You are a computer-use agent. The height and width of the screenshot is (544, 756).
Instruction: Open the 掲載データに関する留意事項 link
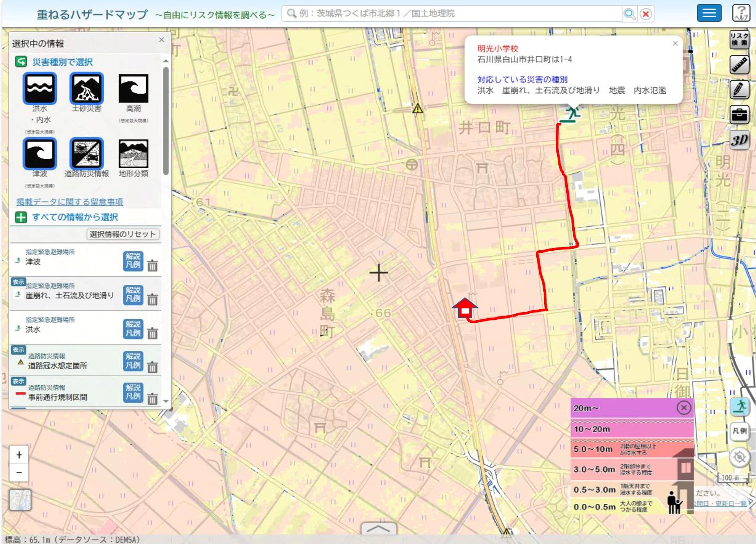[70, 202]
